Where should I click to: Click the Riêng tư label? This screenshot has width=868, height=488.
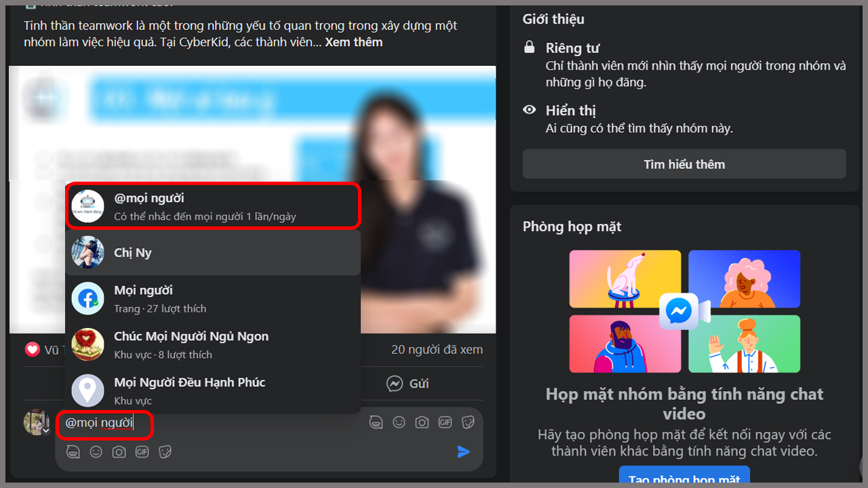(572, 48)
